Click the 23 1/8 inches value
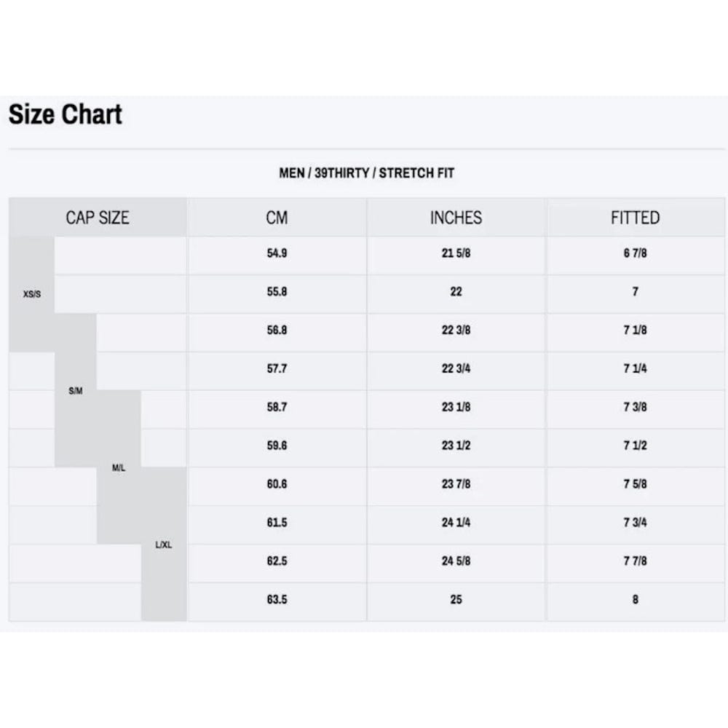This screenshot has height=728, width=728. [x=456, y=407]
